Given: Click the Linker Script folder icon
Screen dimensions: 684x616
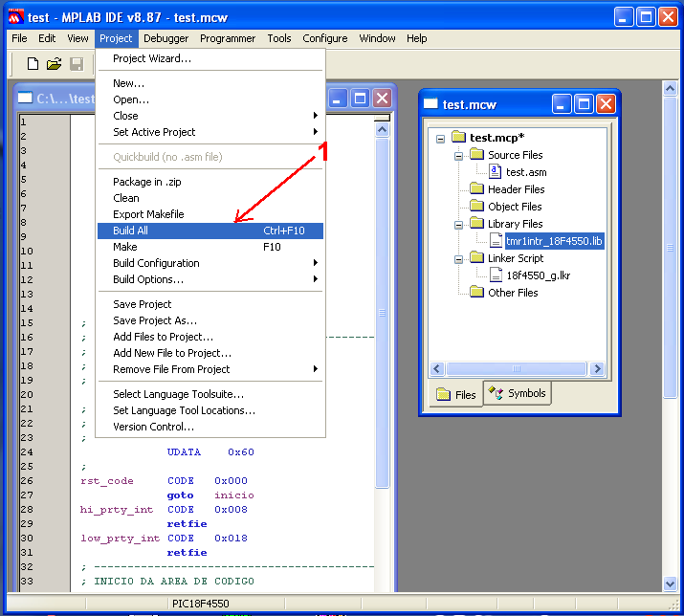Looking at the screenshot, I should 476,257.
